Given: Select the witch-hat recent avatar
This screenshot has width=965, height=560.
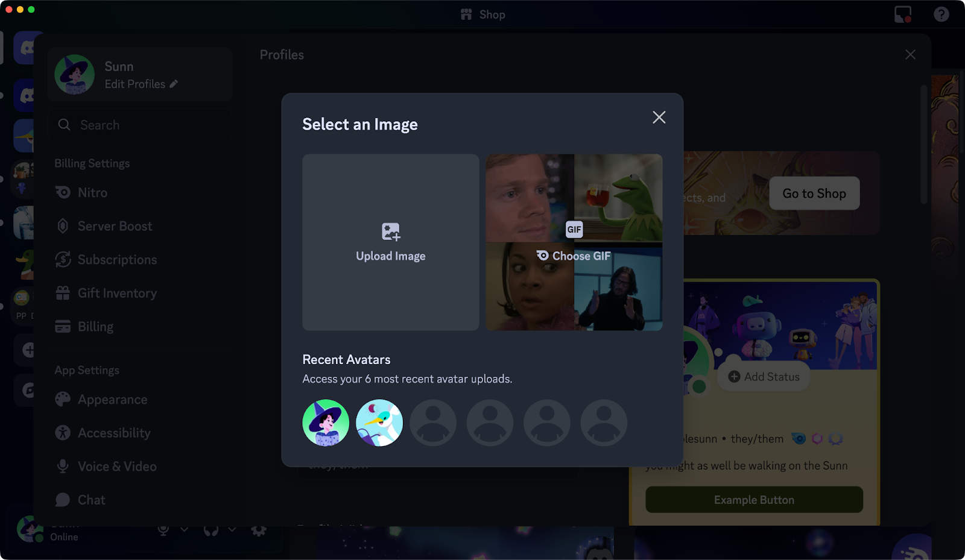Looking at the screenshot, I should [x=326, y=423].
